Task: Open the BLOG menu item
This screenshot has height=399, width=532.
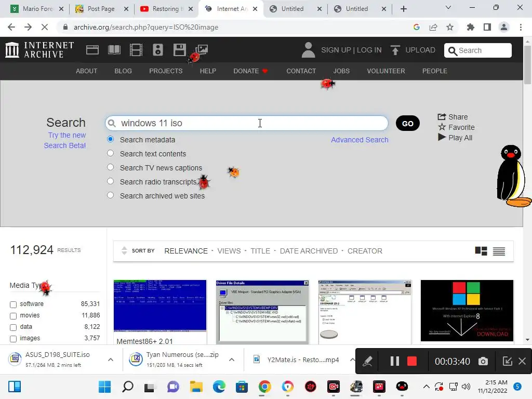Action: 123,71
